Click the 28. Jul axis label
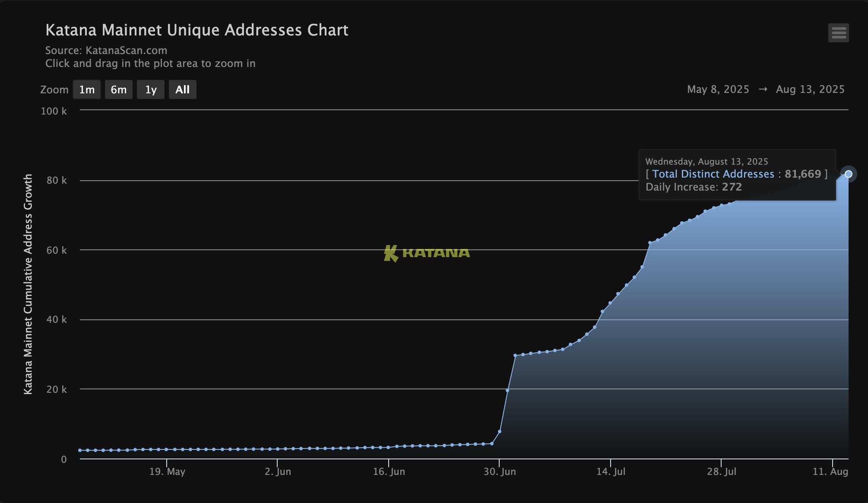868x503 pixels. 721,471
